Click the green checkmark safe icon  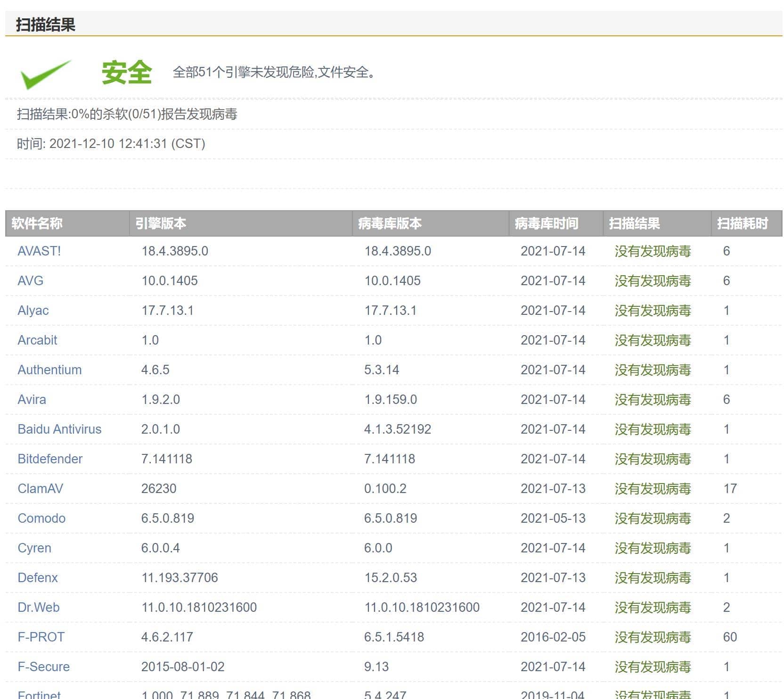pyautogui.click(x=46, y=74)
